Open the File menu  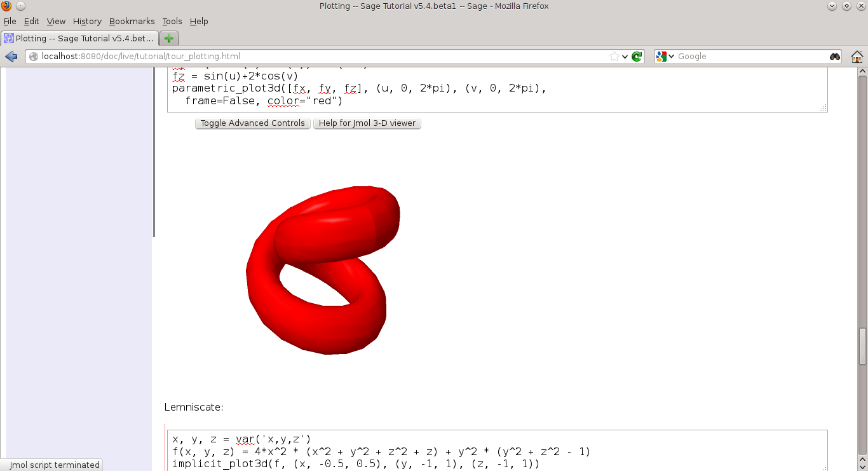(x=10, y=21)
